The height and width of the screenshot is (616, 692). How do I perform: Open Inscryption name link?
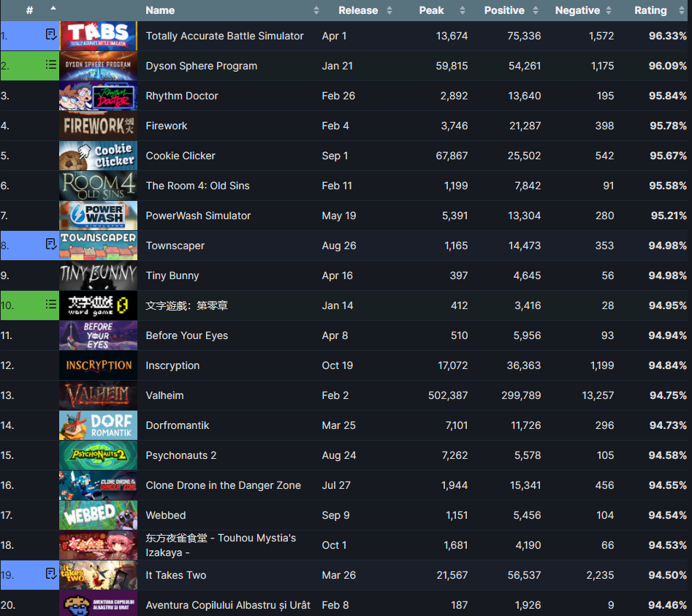[x=172, y=365]
